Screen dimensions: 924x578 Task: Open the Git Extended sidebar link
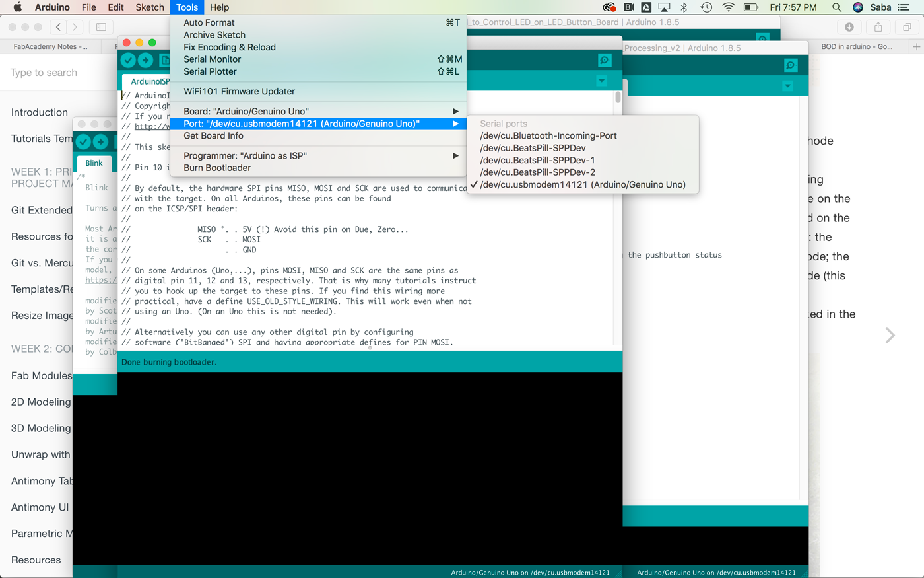42,210
